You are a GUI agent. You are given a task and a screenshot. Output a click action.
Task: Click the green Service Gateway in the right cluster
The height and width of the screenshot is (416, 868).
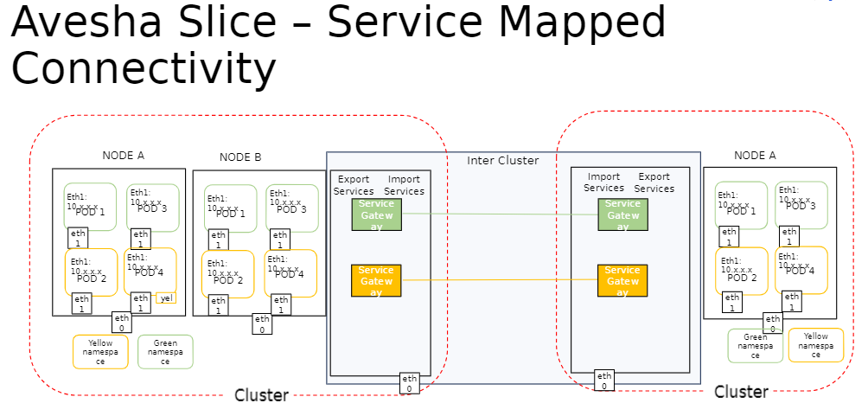tap(622, 214)
